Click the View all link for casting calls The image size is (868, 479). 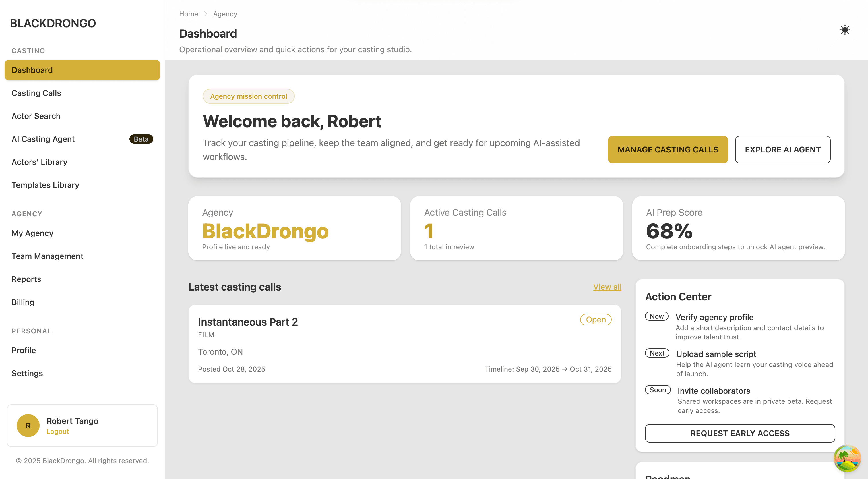tap(607, 287)
